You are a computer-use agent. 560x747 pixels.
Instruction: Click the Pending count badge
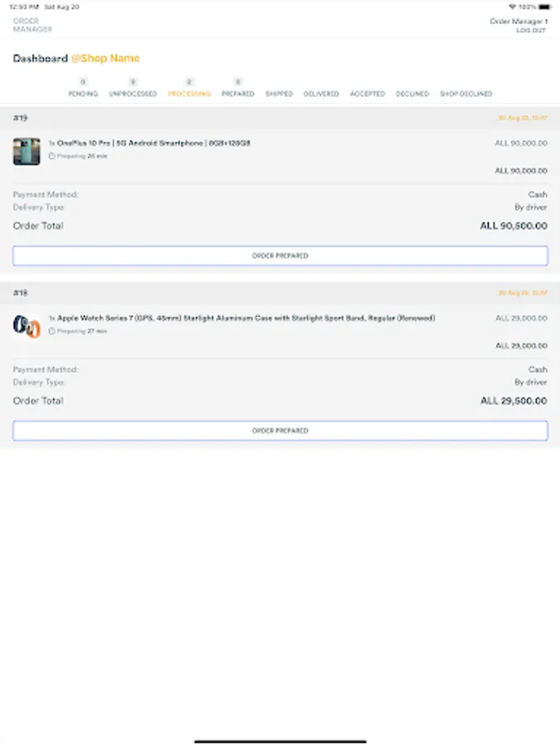tap(83, 82)
